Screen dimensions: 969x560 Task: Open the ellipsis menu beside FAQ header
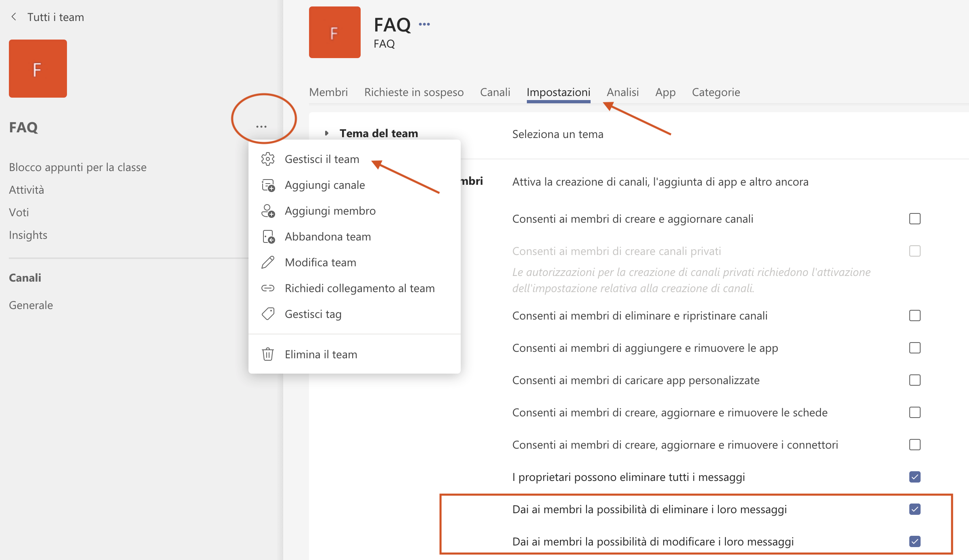pyautogui.click(x=424, y=24)
